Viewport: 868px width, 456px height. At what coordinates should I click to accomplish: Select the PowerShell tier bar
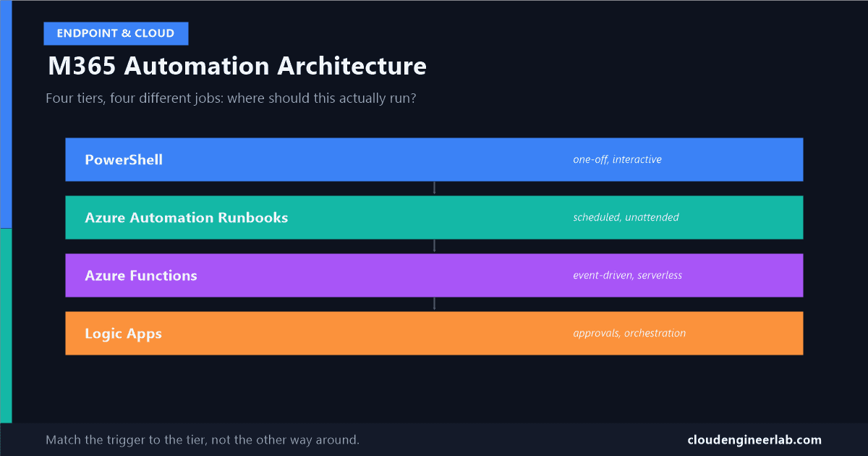click(434, 159)
